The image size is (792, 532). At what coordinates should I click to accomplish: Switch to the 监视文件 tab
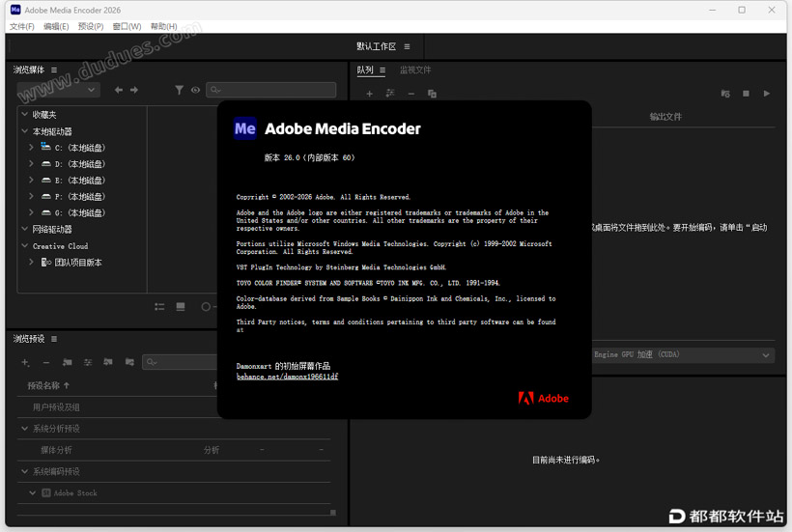click(x=415, y=70)
